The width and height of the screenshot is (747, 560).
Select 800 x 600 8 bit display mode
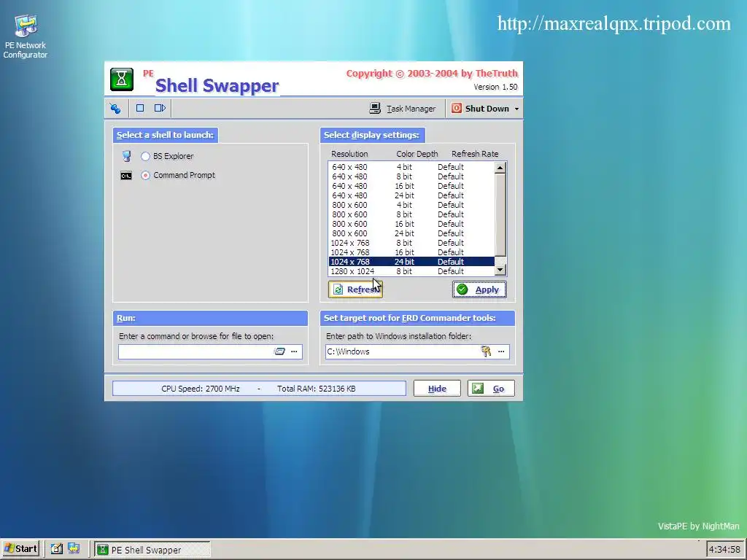411,214
